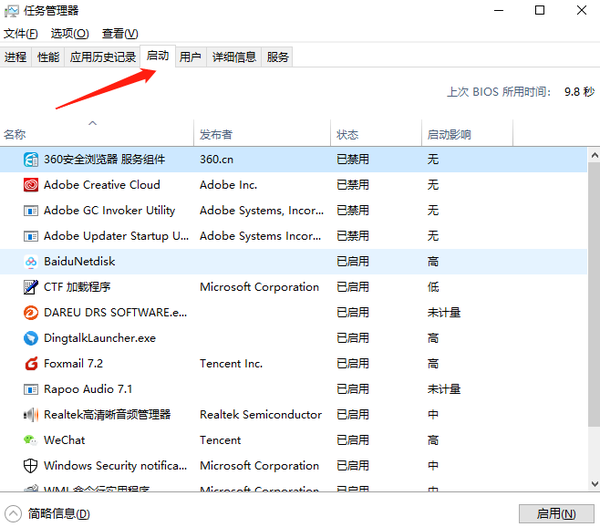Collapse to 简略信息 using the arrow icon
The image size is (600, 527).
tap(13, 514)
